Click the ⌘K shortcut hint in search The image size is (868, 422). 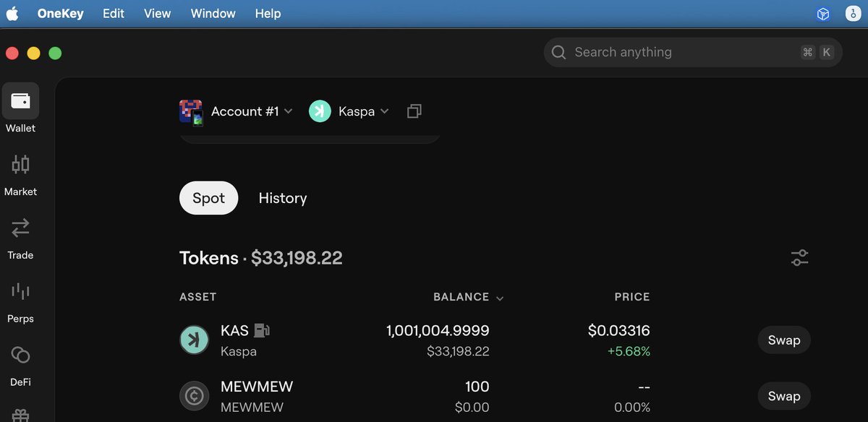(x=817, y=52)
